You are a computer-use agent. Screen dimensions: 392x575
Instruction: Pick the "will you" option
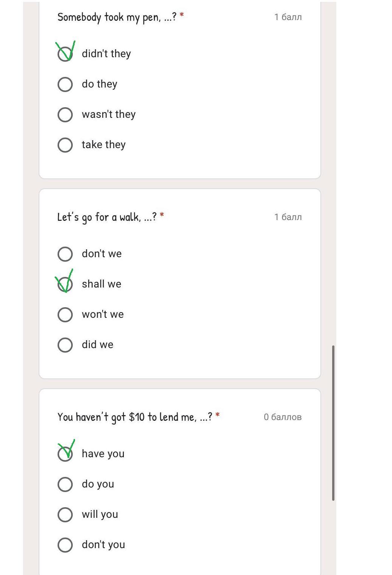(65, 514)
